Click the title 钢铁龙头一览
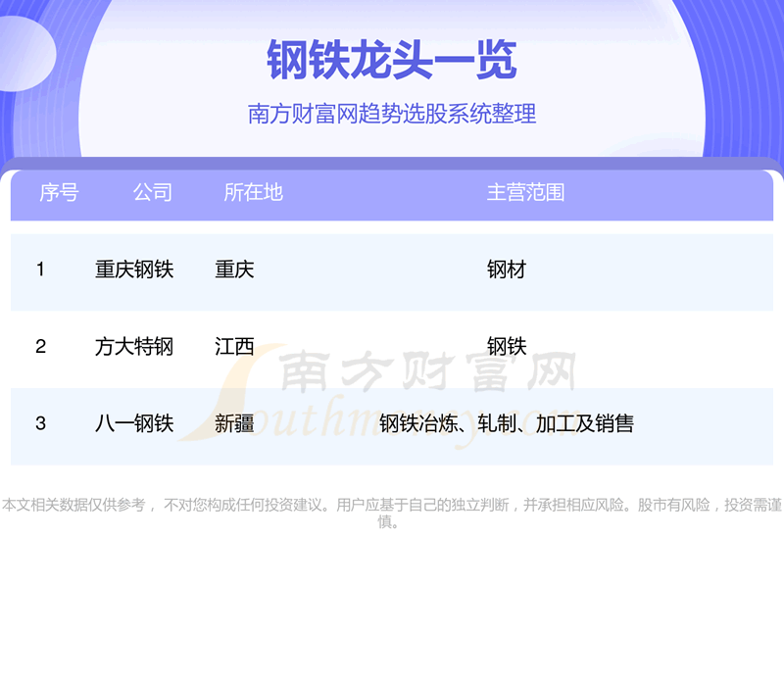 (x=392, y=60)
